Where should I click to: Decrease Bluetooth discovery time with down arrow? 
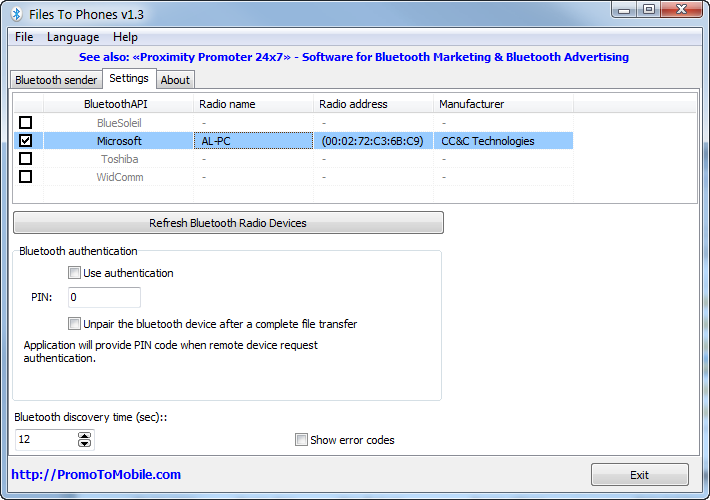coord(84,444)
